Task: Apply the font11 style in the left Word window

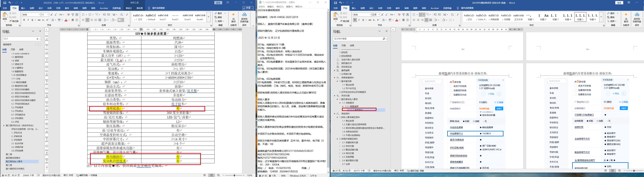Action: [x=163, y=17]
